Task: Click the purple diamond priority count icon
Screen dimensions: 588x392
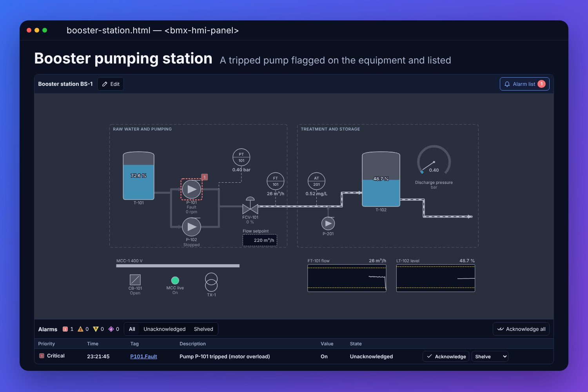Action: tap(111, 329)
